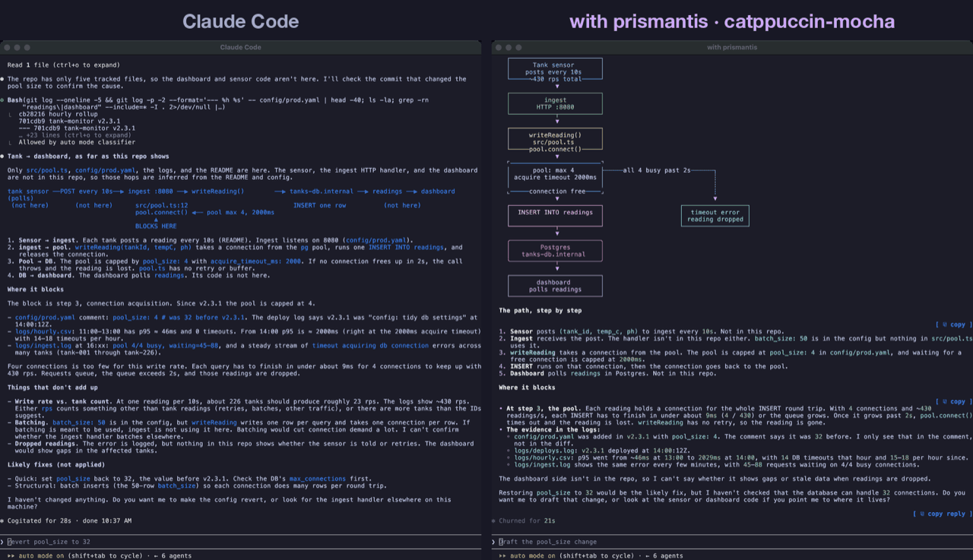Click "cb28216 hourly rollup" commit line
973x560 pixels.
pyautogui.click(x=59, y=114)
